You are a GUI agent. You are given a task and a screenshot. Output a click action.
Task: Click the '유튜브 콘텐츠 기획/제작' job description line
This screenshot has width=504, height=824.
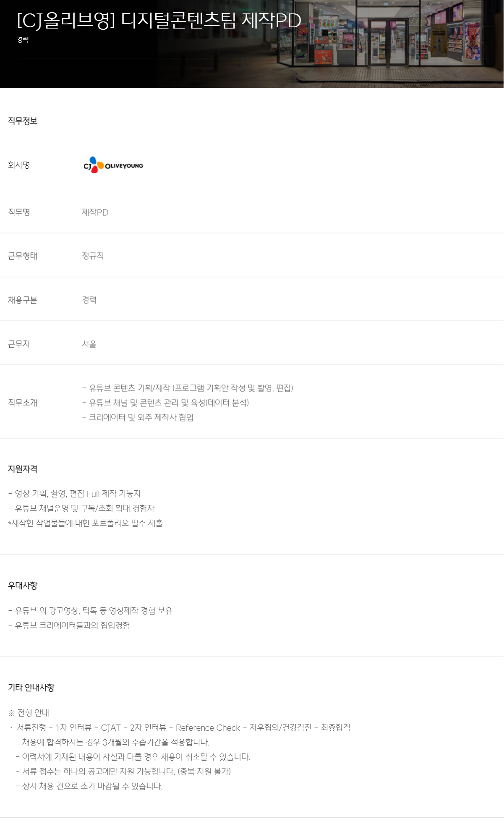188,388
